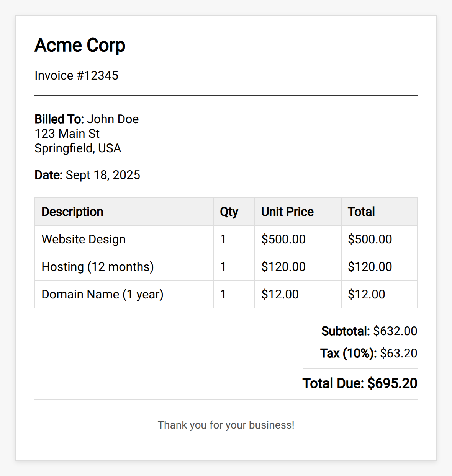Click the Total column header
The width and height of the screenshot is (452, 476).
(x=361, y=212)
